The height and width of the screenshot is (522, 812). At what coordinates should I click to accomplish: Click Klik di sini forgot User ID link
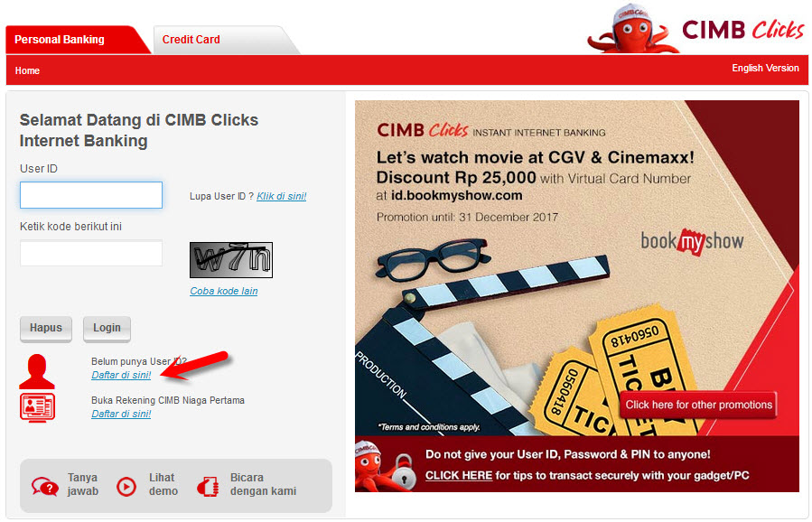click(282, 196)
